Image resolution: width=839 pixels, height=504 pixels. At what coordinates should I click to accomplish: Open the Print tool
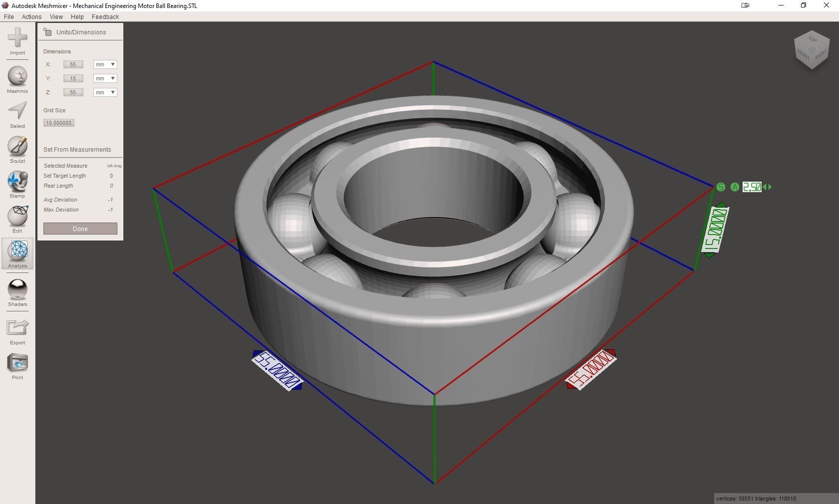point(17,362)
